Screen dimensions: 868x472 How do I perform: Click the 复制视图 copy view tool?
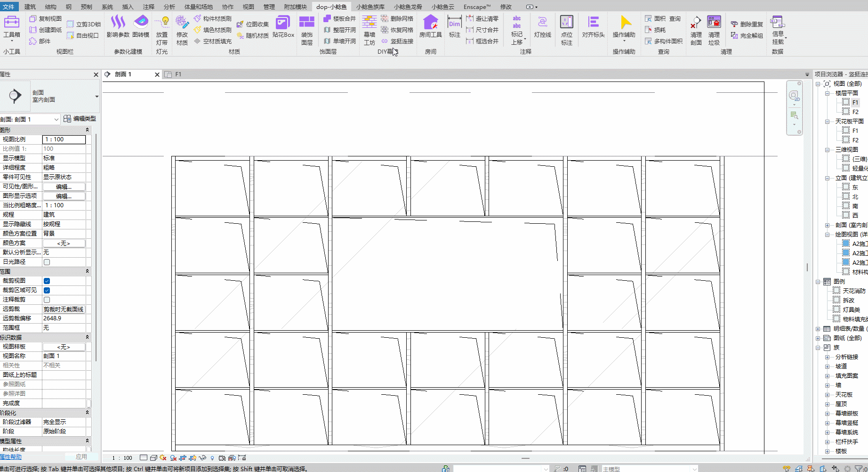[45, 18]
